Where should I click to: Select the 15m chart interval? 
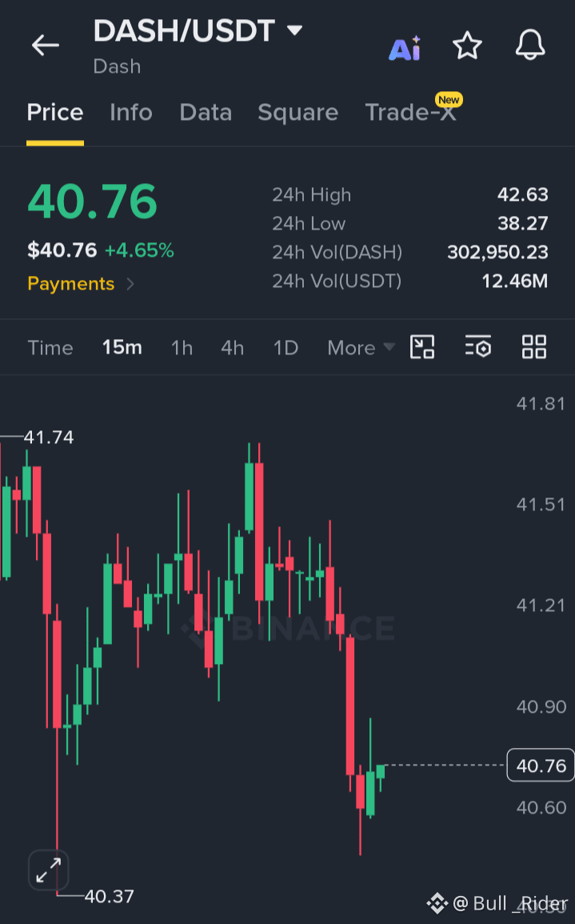[122, 348]
